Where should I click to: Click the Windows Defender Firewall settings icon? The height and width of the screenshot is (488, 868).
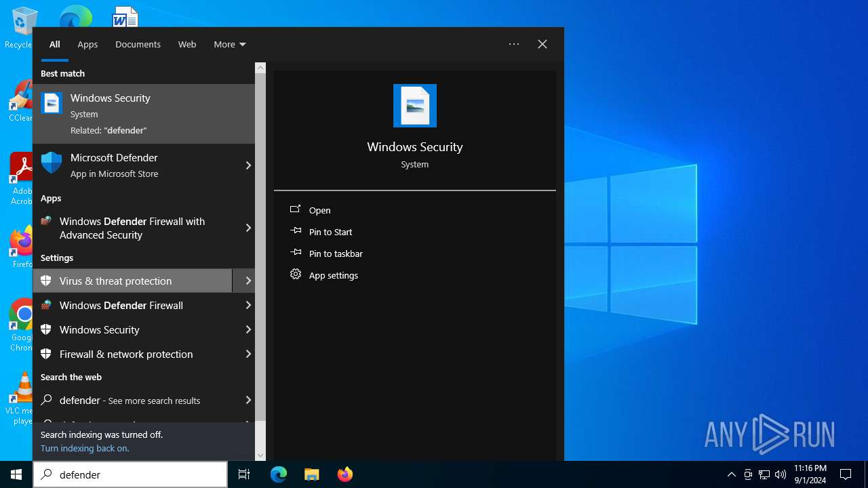coord(46,305)
